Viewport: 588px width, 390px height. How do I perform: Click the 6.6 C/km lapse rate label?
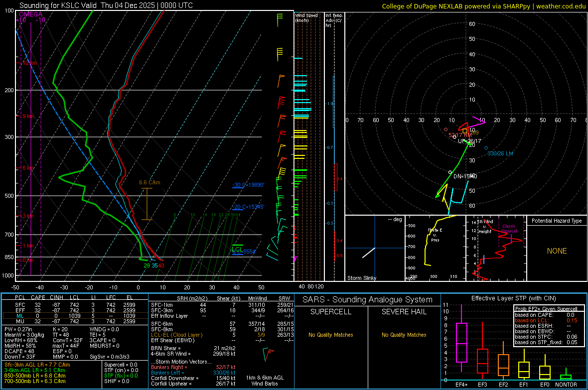point(149,183)
